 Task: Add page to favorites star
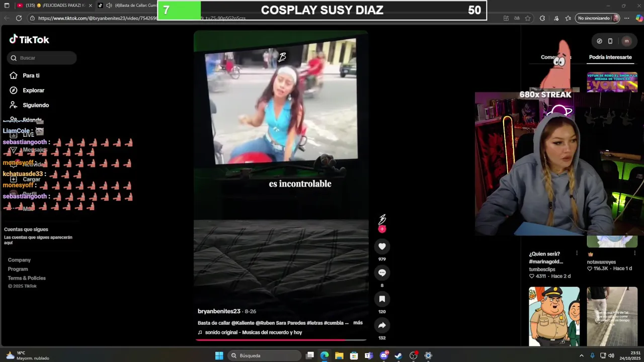[x=528, y=18]
